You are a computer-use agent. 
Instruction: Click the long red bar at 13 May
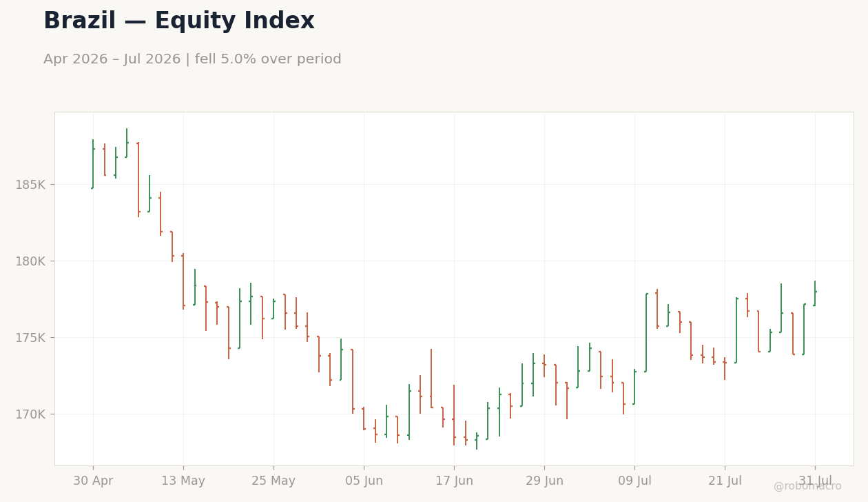coord(183,281)
